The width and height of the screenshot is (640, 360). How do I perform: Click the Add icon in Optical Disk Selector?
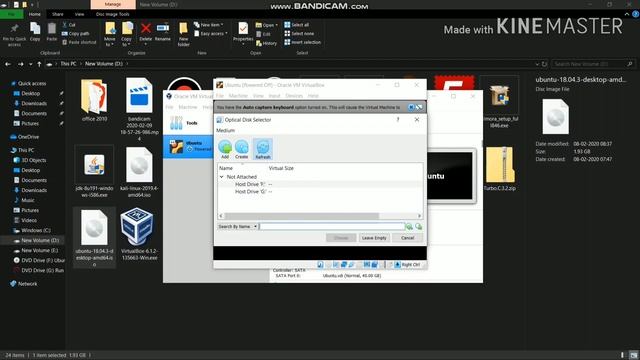pyautogui.click(x=225, y=149)
